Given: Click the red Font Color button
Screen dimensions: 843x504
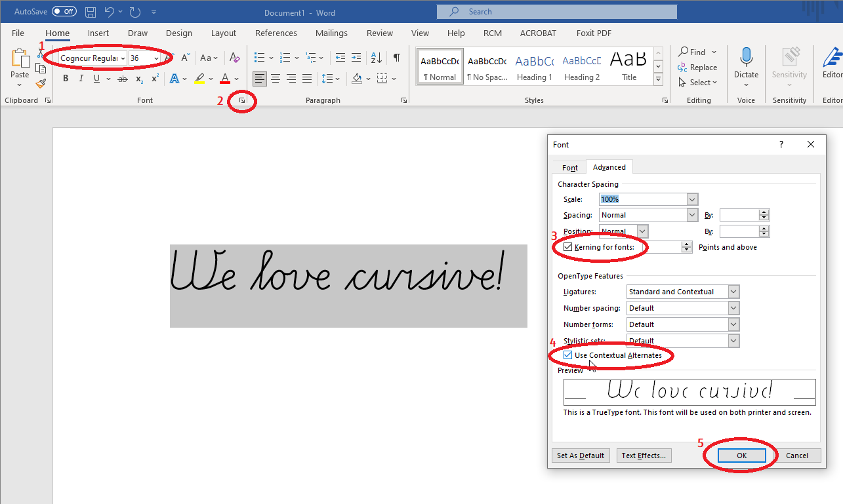Looking at the screenshot, I should [x=225, y=79].
